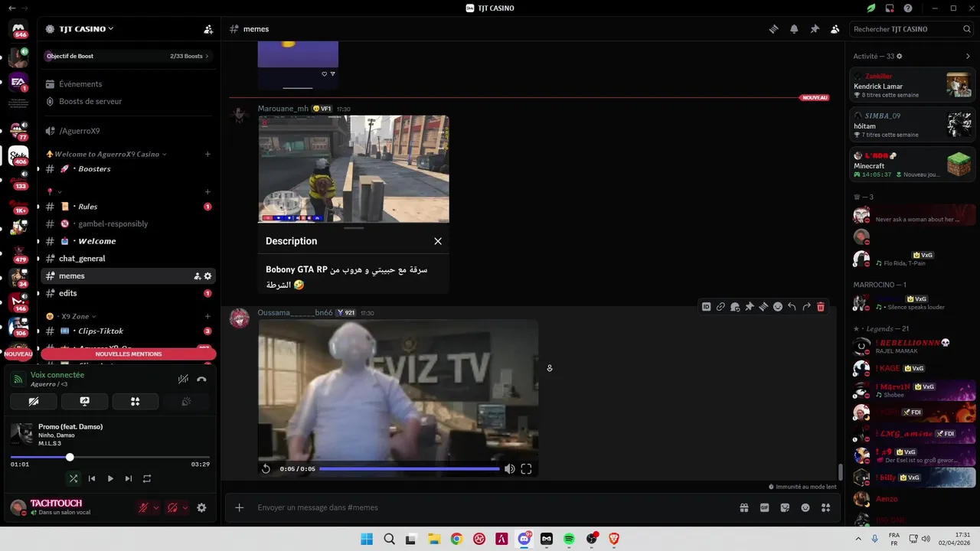Focus the message input for #memes
980x551 pixels.
(490, 507)
